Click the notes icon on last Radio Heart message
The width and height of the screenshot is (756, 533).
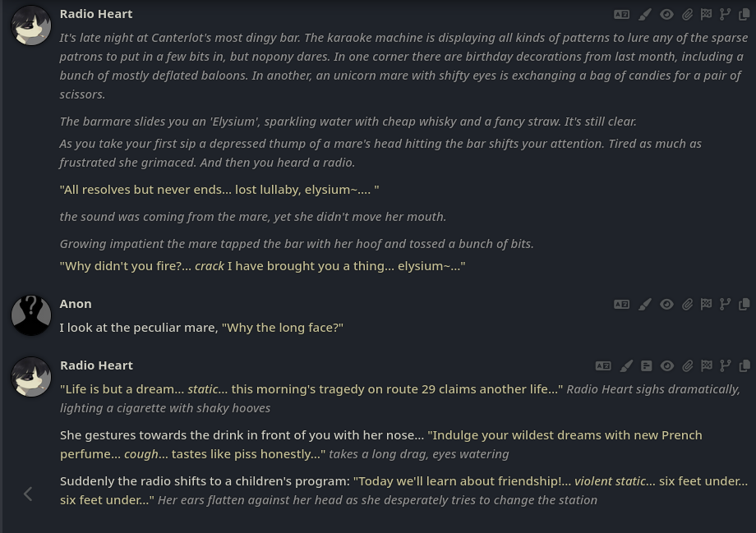[x=647, y=365]
